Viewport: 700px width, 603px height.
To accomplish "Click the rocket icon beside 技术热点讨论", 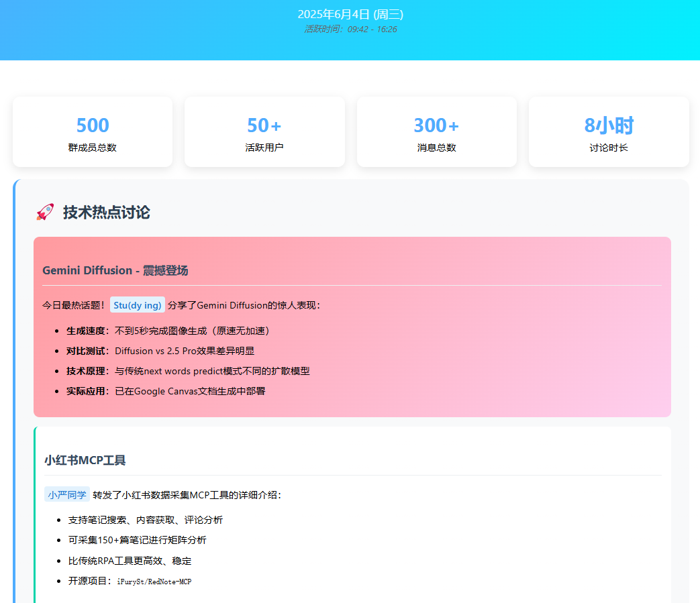I will [x=45, y=213].
